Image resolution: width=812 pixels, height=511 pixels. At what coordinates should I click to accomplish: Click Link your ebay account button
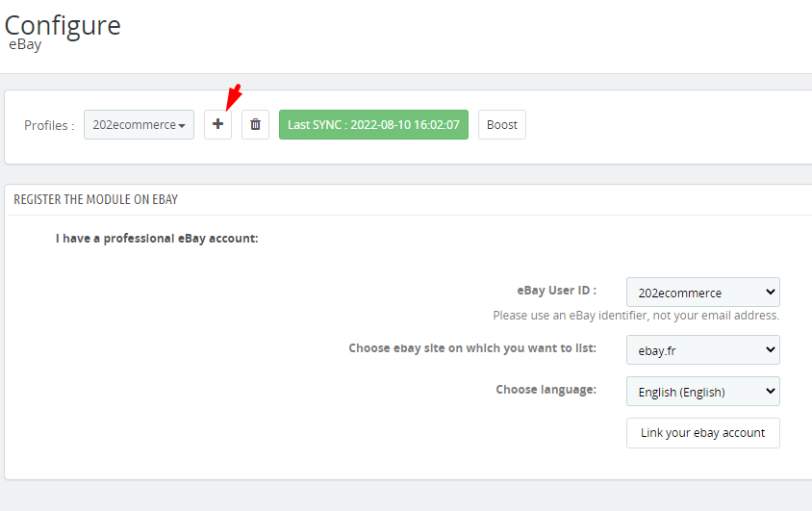(x=702, y=433)
